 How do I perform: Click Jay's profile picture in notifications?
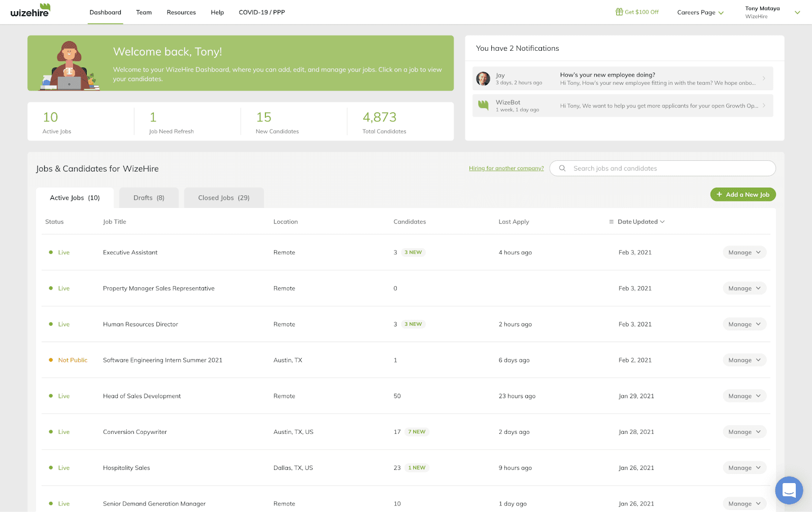pos(483,78)
